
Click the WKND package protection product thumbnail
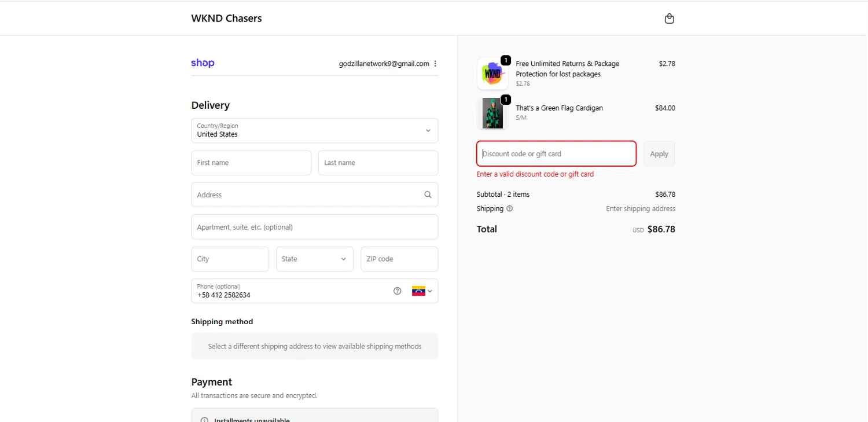[x=492, y=74]
